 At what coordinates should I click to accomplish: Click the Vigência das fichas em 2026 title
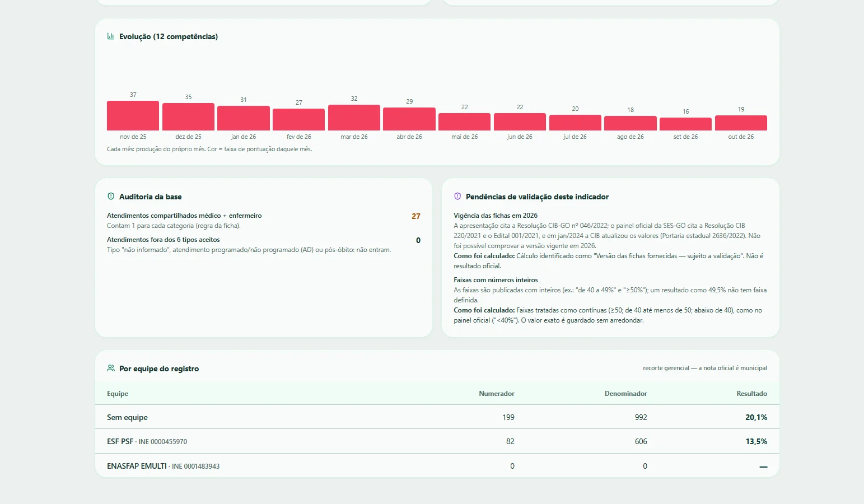point(496,216)
